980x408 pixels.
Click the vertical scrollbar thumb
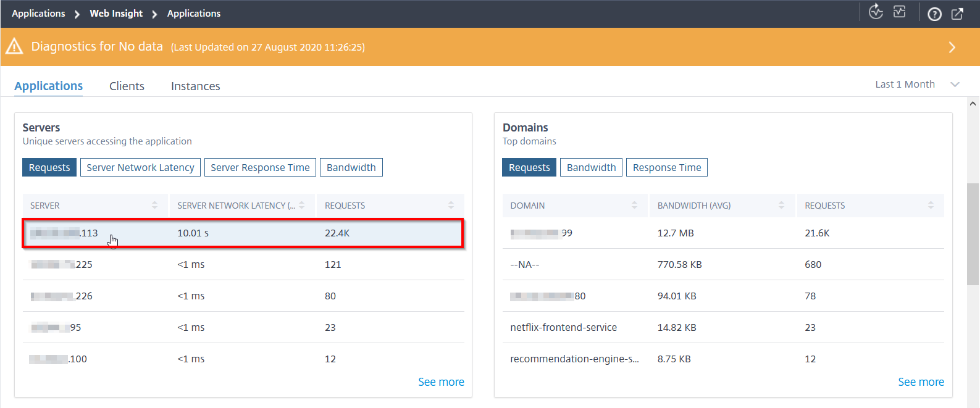[973, 234]
